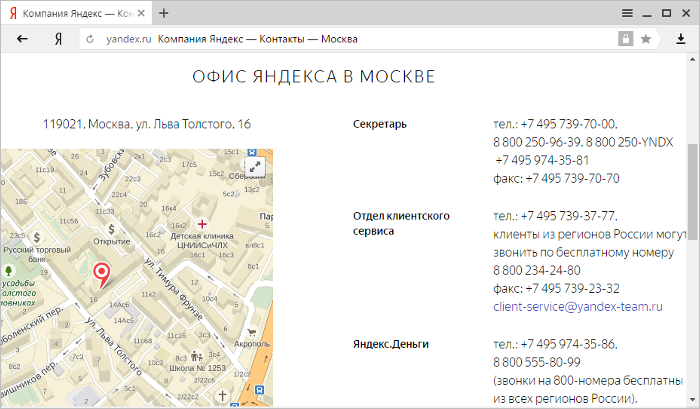Open downloads via download arrow icon
700x409 pixels.
[x=680, y=39]
